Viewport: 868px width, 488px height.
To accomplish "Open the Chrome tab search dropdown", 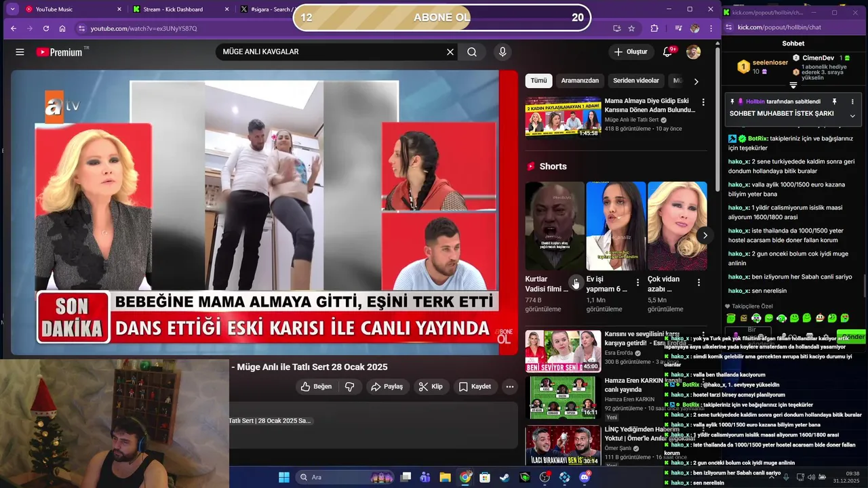I will tap(12, 9).
